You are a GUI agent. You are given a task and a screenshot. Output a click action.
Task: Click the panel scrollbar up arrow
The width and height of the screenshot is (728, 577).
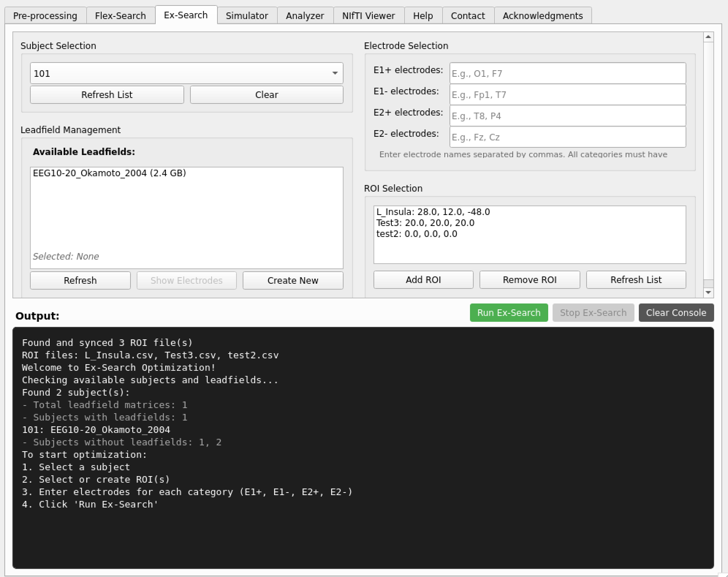tap(708, 37)
